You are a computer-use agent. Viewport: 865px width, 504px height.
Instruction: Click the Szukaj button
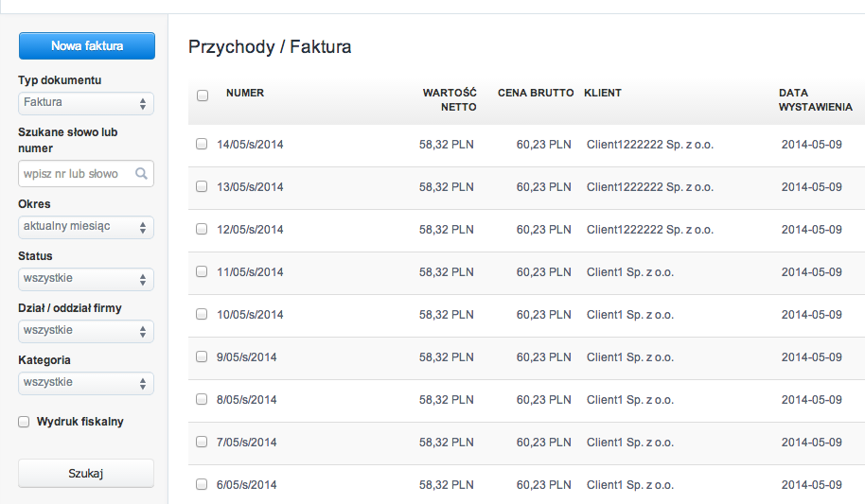[x=85, y=473]
